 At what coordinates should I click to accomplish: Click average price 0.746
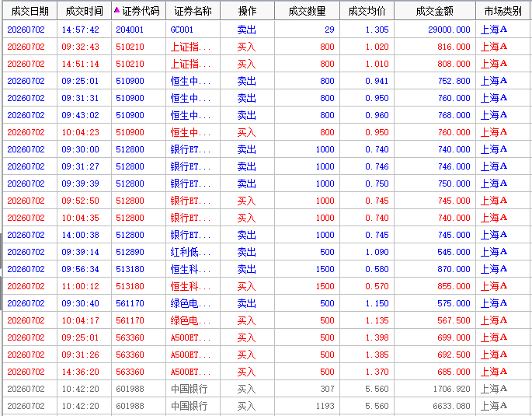377,166
